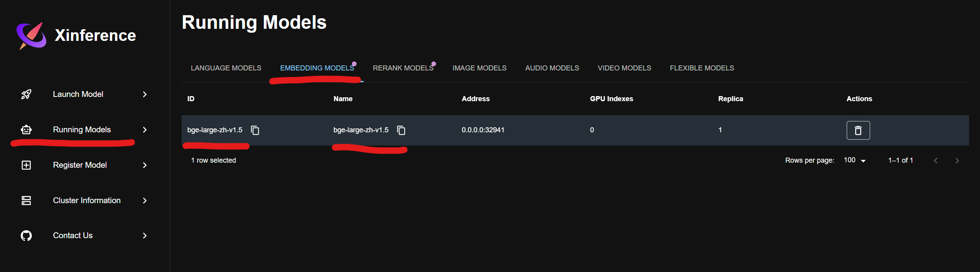Click the GPU Indexes value 0
This screenshot has height=272, width=980.
click(592, 130)
